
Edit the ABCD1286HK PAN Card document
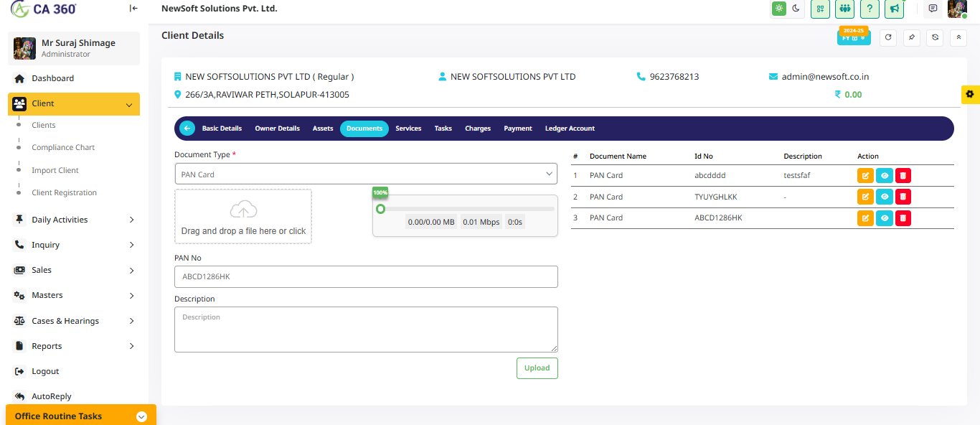click(865, 218)
